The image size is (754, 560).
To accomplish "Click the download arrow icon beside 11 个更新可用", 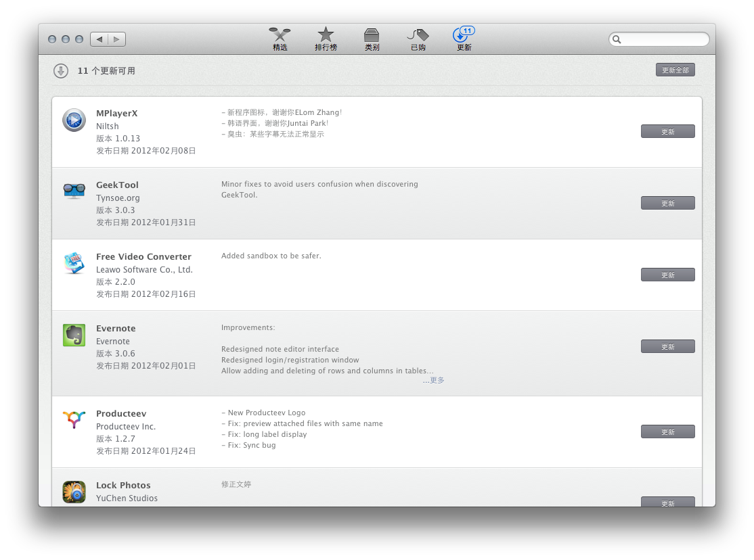I will tap(61, 70).
